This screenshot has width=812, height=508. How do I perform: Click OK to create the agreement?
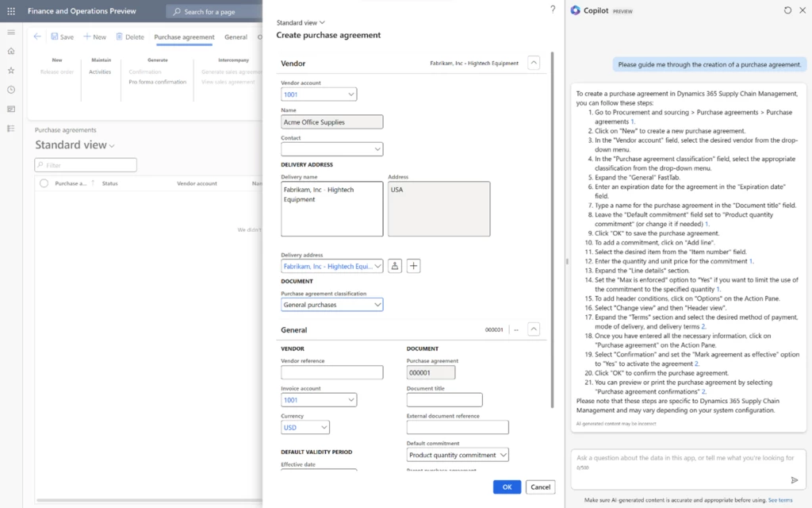[x=507, y=487]
